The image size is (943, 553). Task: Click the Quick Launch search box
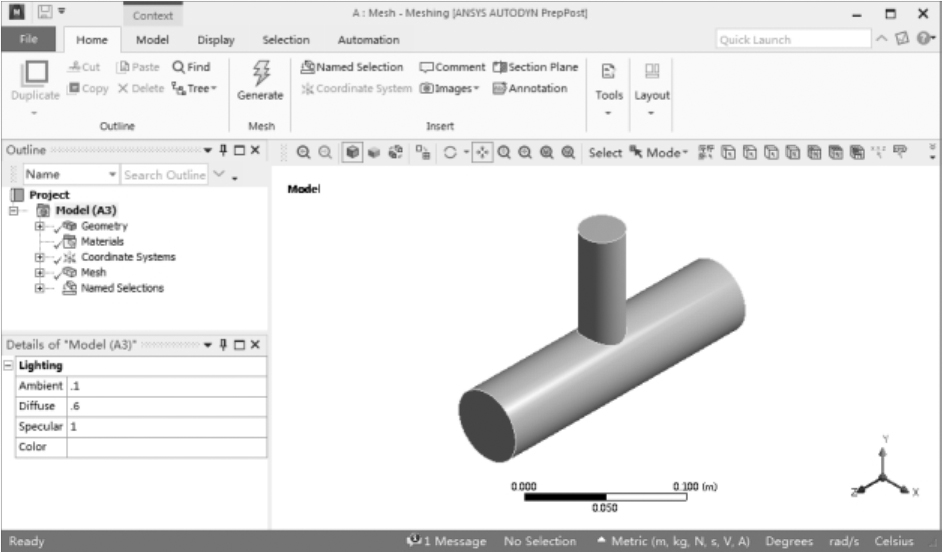[x=793, y=40]
